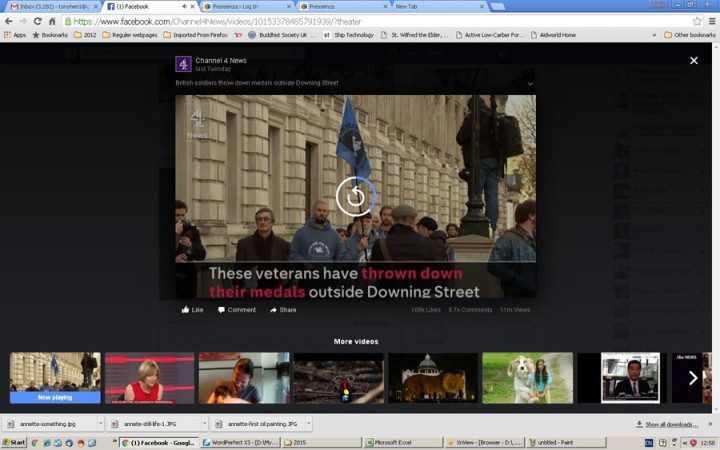Open the Windows Start menu
The image size is (720, 450).
[14, 442]
